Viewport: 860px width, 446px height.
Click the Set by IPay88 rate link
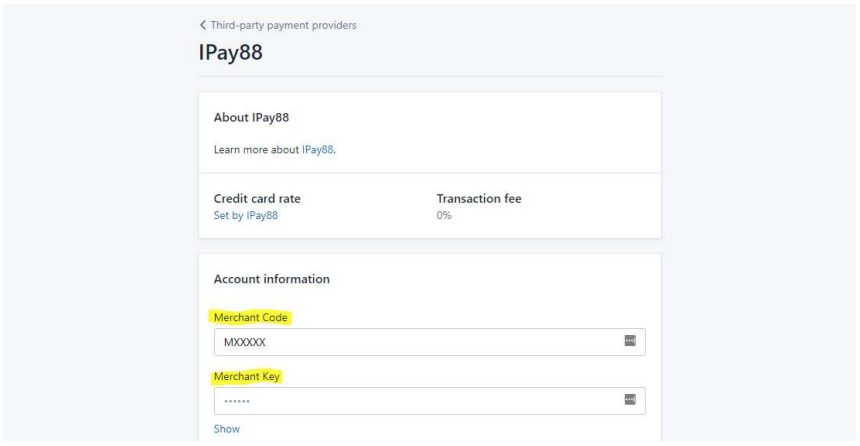[246, 216]
